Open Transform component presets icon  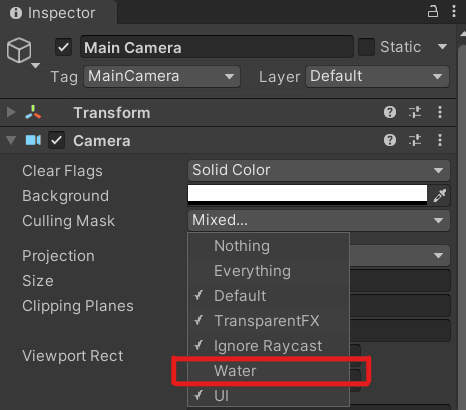tap(415, 112)
